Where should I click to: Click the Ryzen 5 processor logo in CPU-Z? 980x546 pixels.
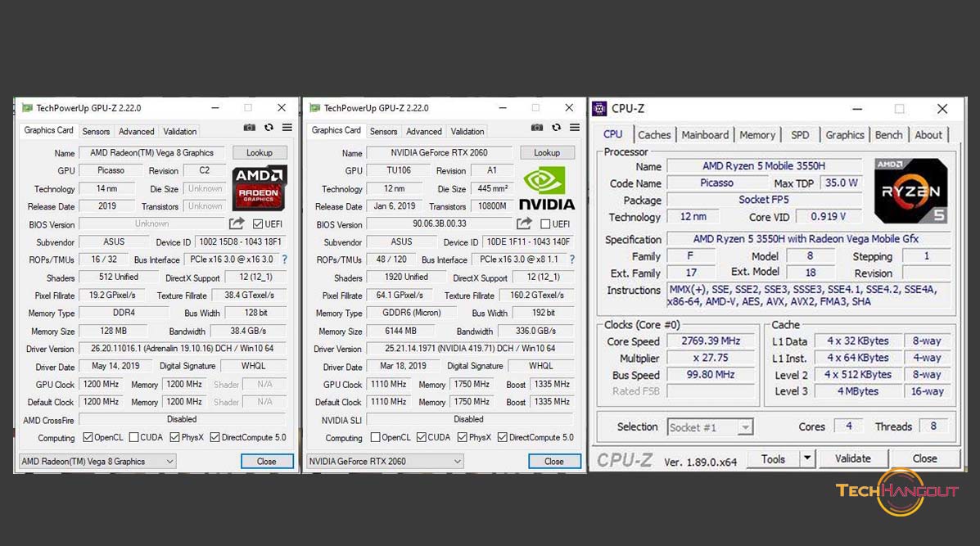[x=910, y=191]
